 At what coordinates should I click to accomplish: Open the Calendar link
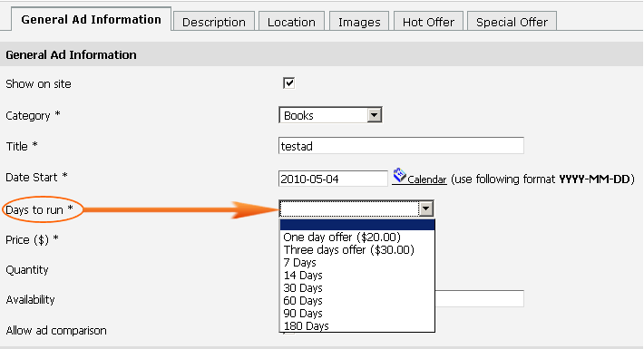[426, 179]
